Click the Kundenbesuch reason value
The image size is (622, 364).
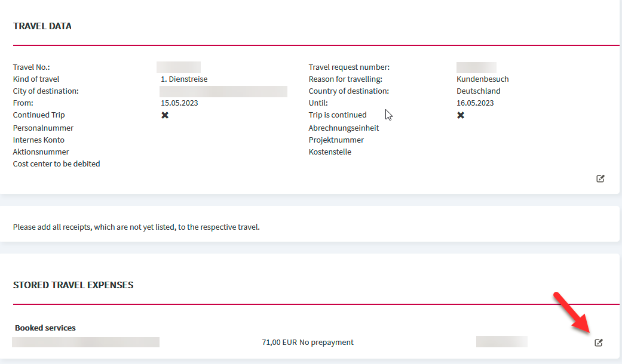pos(482,79)
